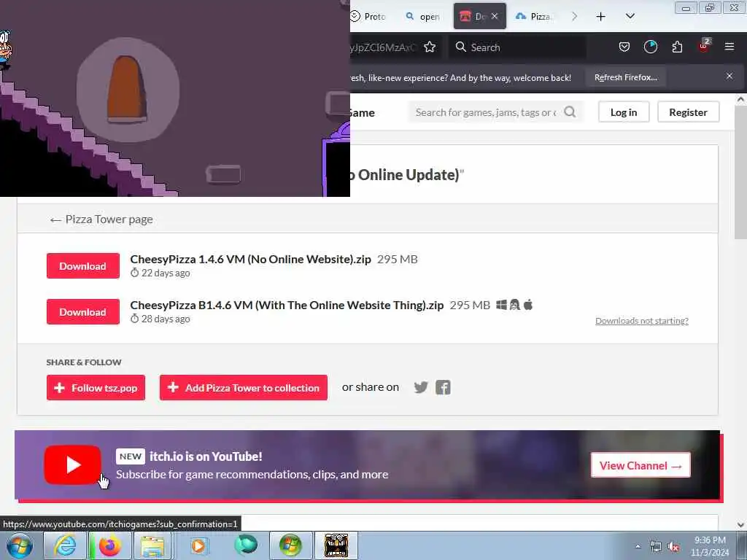
Task: Click the red YouTube play logo
Action: 72,464
